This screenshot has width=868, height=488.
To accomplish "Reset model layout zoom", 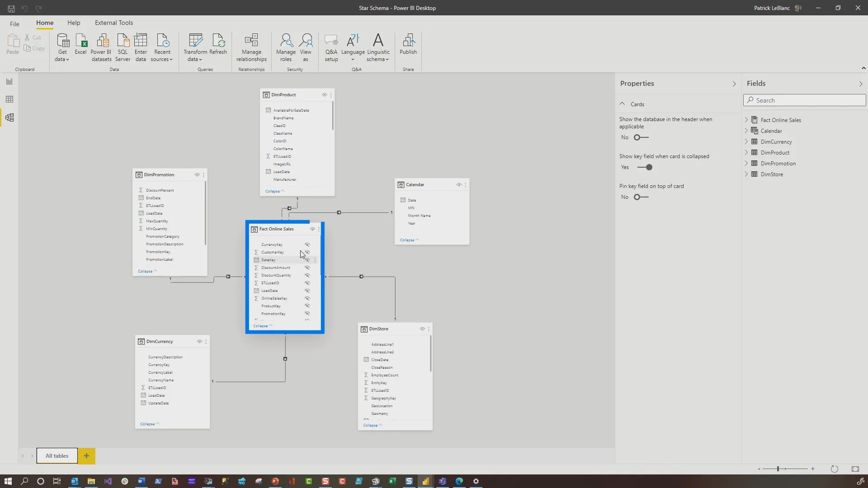I will (x=835, y=469).
